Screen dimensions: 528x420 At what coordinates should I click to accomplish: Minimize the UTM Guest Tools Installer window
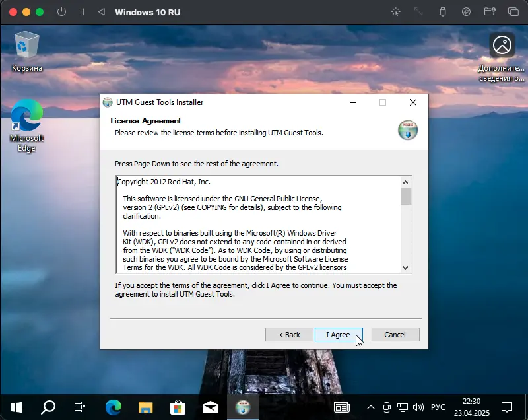(353, 102)
